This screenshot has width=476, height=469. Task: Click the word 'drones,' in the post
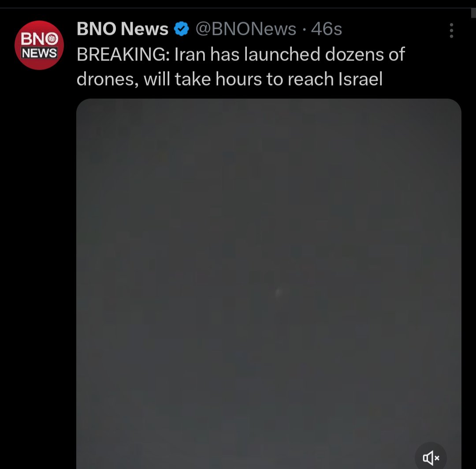pos(108,79)
